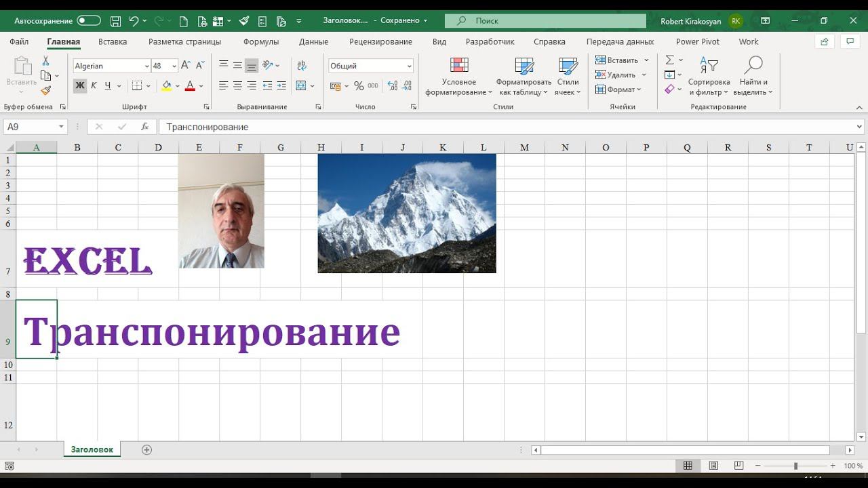The image size is (868, 488).
Task: Select the Заголовок sheet tab
Action: click(92, 449)
